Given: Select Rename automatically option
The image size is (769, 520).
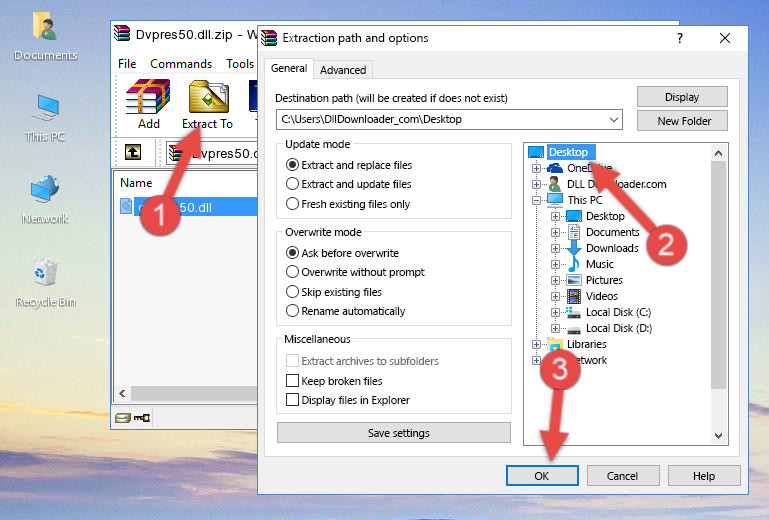Looking at the screenshot, I should [x=292, y=311].
